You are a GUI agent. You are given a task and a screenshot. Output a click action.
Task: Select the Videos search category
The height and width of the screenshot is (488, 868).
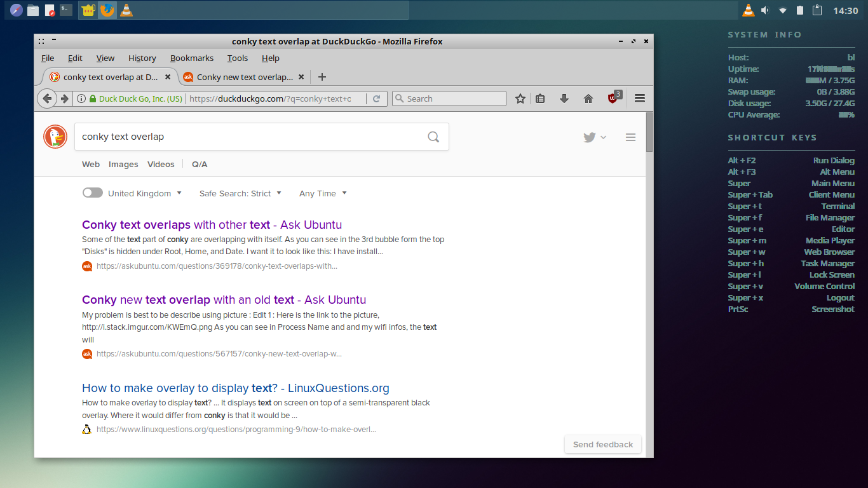161,164
